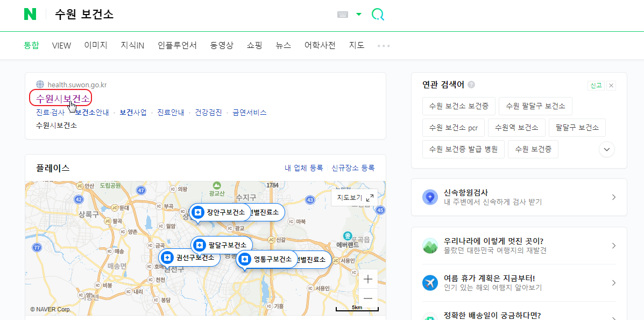Click the globe icon beside health.suwon.go.kr
This screenshot has height=320, width=644.
[40, 85]
